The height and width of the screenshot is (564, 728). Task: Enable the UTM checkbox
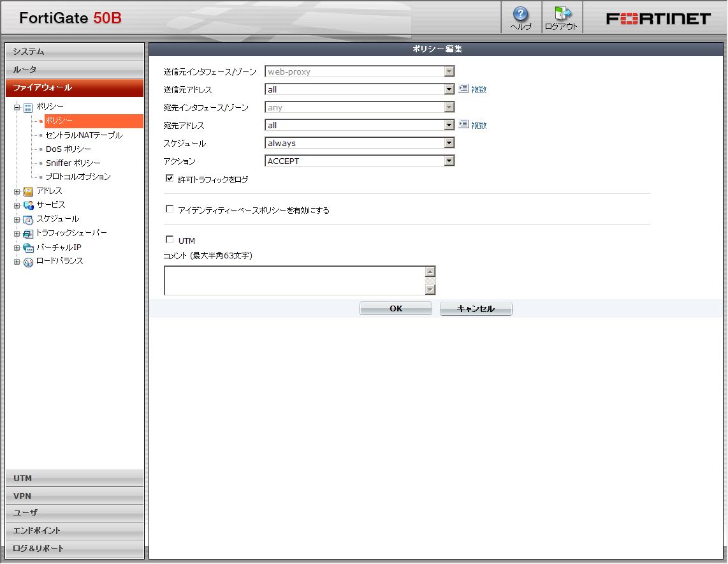(170, 241)
